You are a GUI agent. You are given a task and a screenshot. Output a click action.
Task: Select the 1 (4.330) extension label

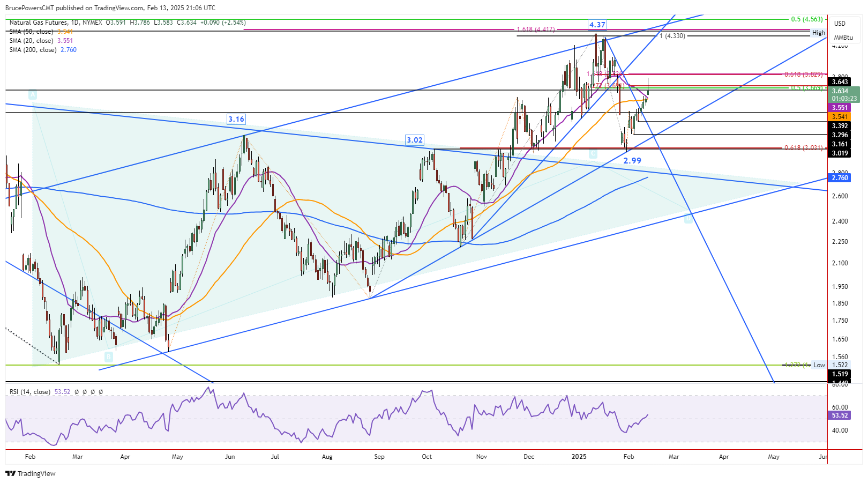click(x=672, y=36)
